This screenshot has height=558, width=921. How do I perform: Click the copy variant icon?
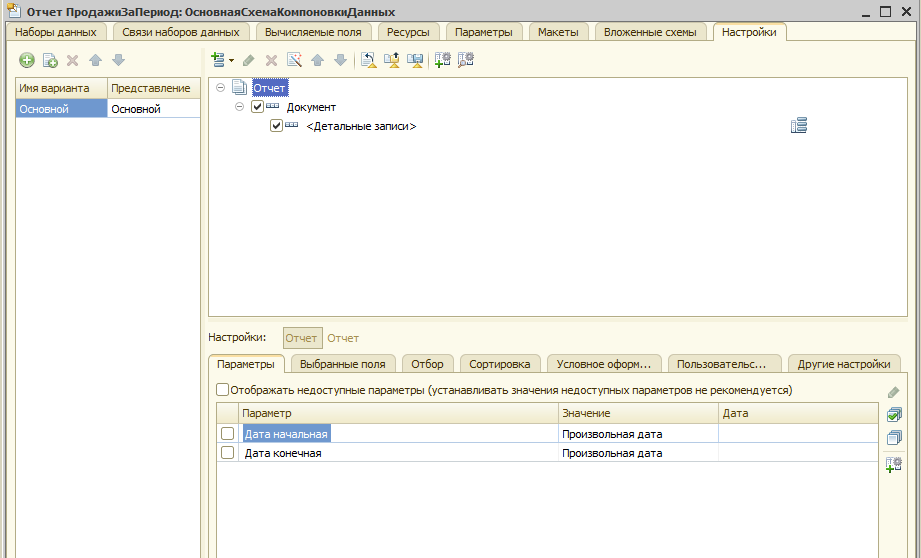[49, 61]
